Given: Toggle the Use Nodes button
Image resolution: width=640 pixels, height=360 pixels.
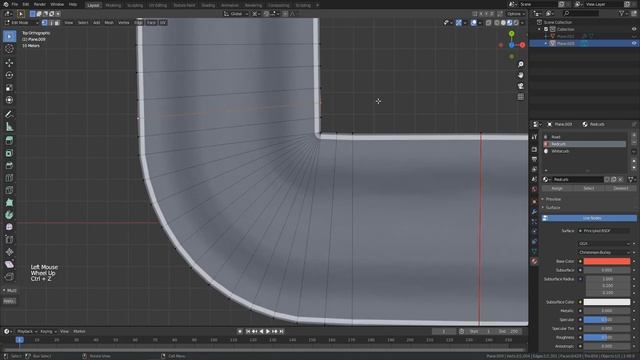Looking at the screenshot, I should pos(589,218).
